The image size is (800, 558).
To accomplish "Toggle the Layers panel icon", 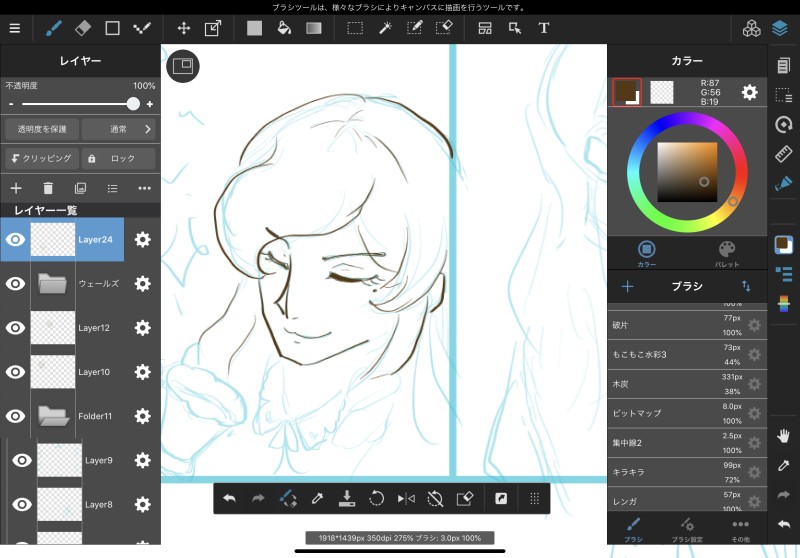I will pos(780,29).
